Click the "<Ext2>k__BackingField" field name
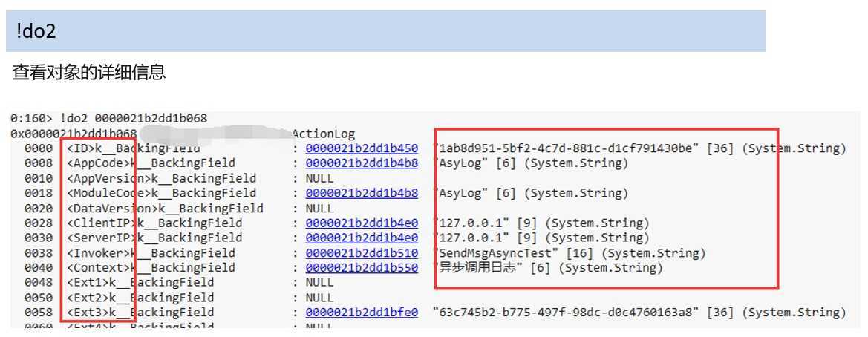 click(140, 298)
